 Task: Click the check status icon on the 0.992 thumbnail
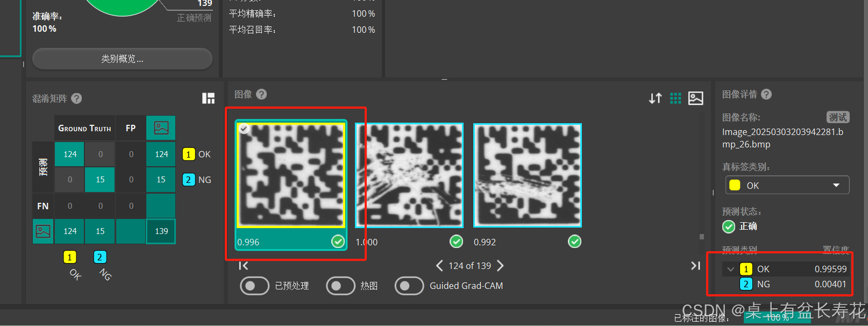574,242
